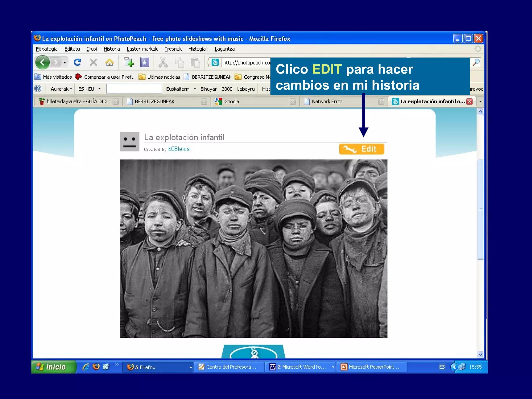Screen dimensions: 532x399
Task: Click the scissors Cut icon
Action: (x=163, y=62)
